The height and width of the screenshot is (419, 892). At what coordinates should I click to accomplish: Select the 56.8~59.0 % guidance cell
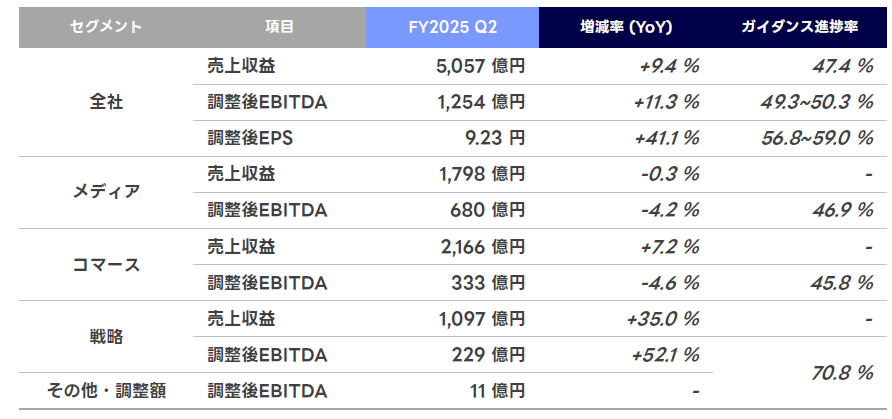point(815,138)
